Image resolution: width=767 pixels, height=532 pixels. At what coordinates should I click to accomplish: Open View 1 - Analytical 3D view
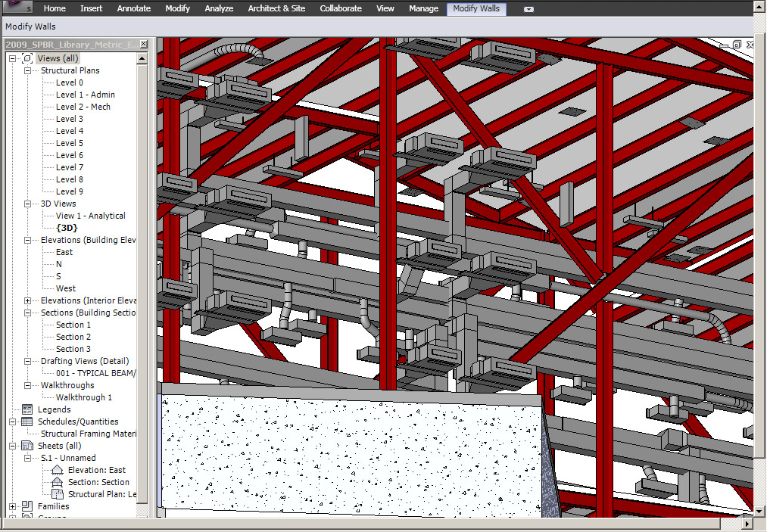[x=91, y=216]
